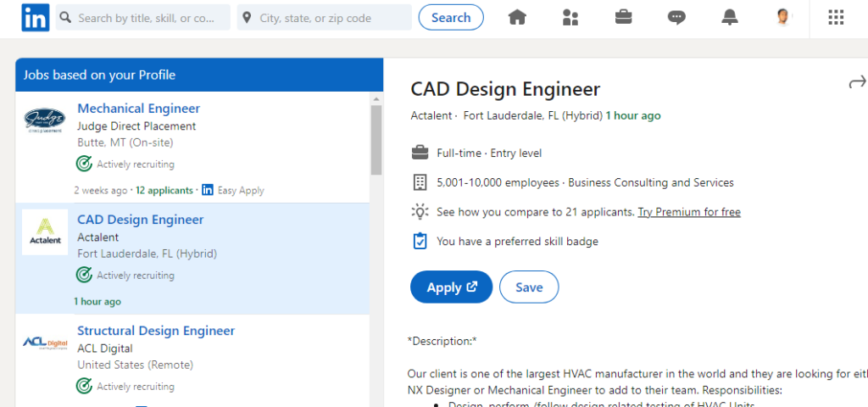
Task: Click recruiting target icon on CAD Design Engineer
Action: point(84,275)
